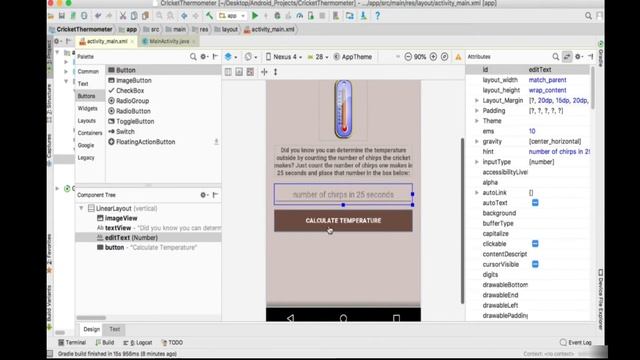Click the Component Tree horizontal scrollbar
The width and height of the screenshot is (640, 360).
click(x=91, y=318)
